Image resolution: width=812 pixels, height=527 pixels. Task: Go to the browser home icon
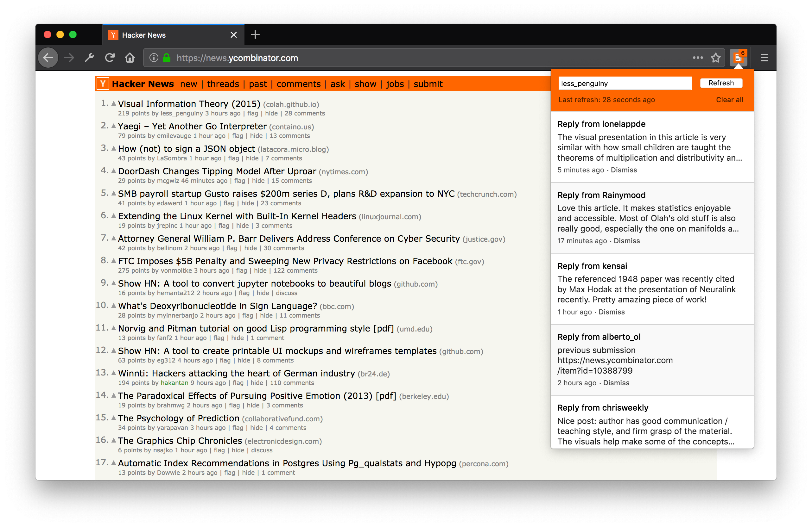(x=130, y=58)
